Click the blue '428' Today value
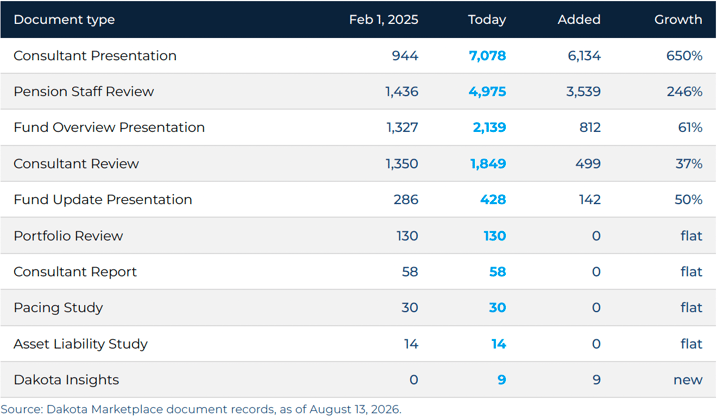This screenshot has height=418, width=717. coord(493,199)
